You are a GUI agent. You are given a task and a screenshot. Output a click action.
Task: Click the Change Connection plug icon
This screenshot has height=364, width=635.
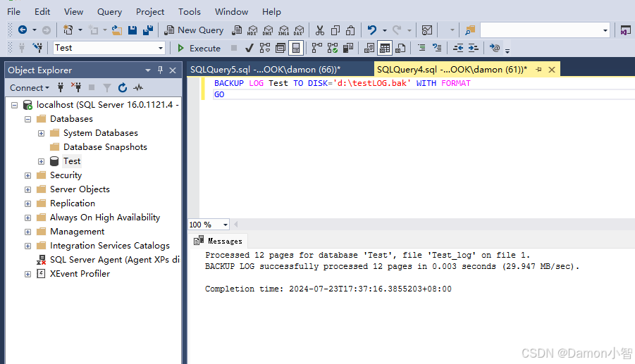pos(38,48)
